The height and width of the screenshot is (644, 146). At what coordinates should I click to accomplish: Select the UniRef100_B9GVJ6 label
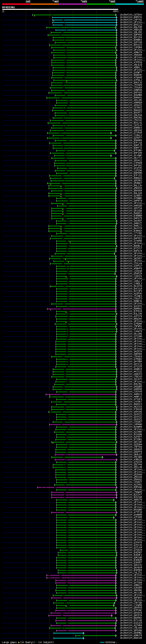click(131, 82)
